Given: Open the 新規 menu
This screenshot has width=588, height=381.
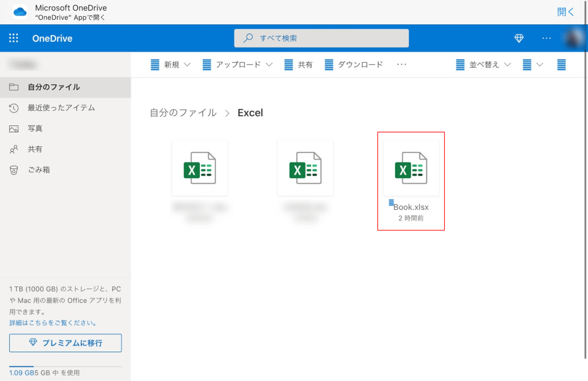Looking at the screenshot, I should [x=170, y=65].
